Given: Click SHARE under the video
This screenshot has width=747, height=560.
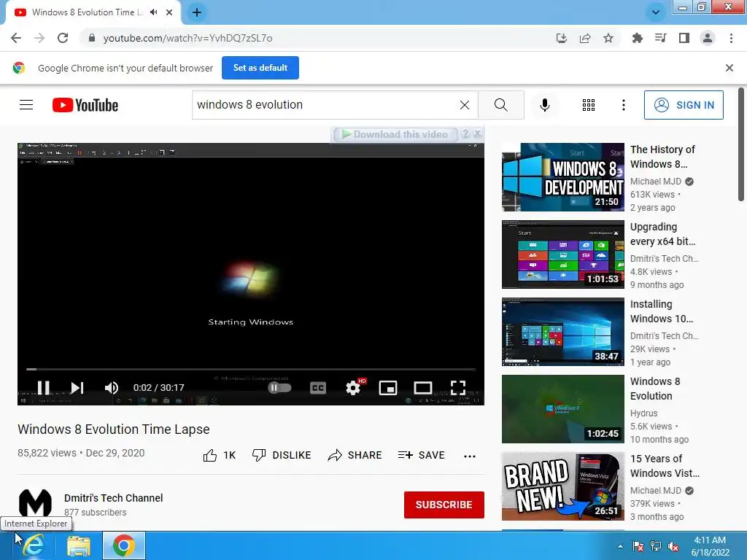Looking at the screenshot, I should pos(355,456).
